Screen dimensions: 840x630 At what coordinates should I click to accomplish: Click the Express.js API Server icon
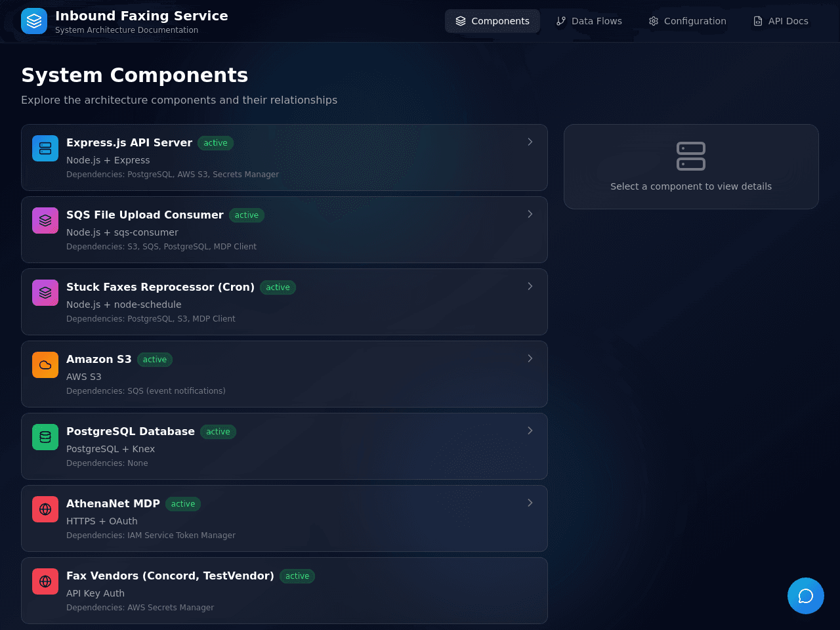point(45,148)
